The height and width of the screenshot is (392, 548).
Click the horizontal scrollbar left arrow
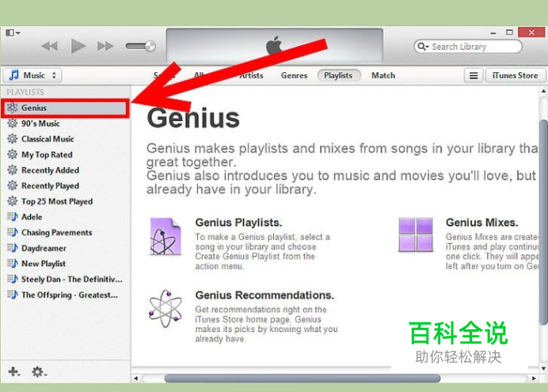[135, 378]
